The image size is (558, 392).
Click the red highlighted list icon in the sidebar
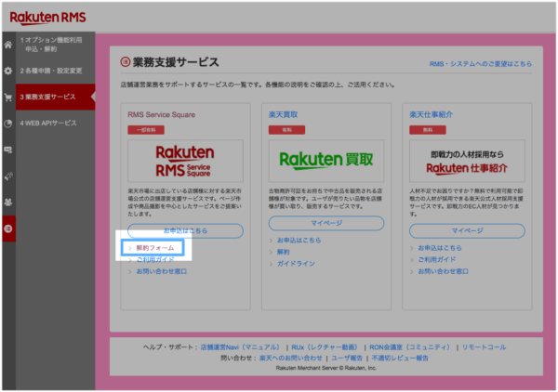(x=8, y=229)
